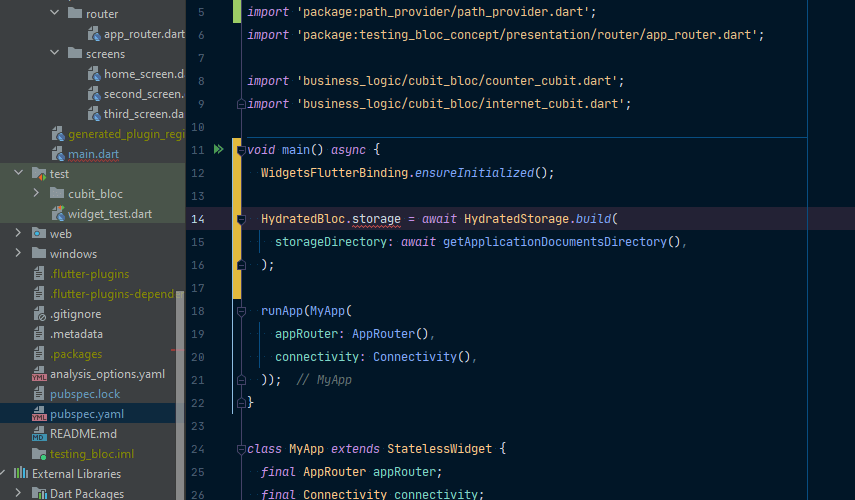
Task: Click the windows folder icon
Action: (39, 253)
